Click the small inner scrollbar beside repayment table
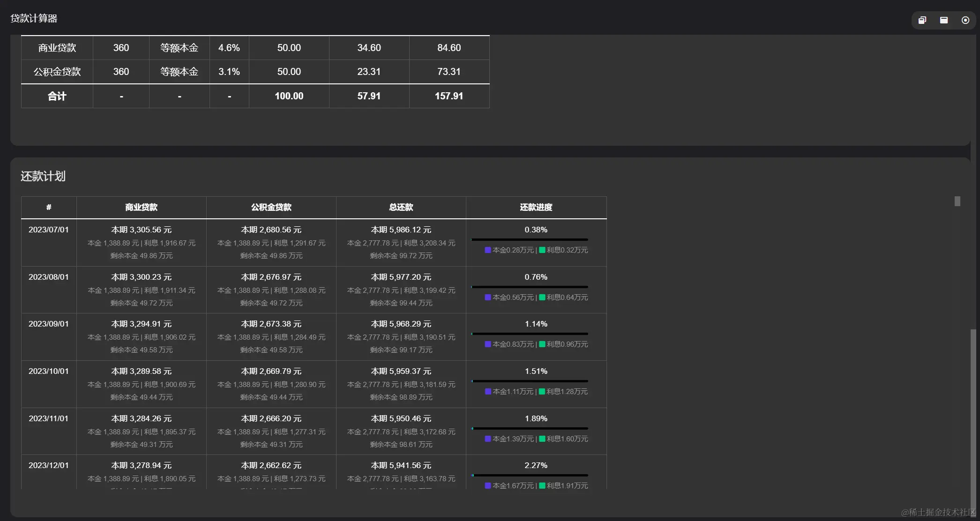The width and height of the screenshot is (980, 521). [957, 201]
